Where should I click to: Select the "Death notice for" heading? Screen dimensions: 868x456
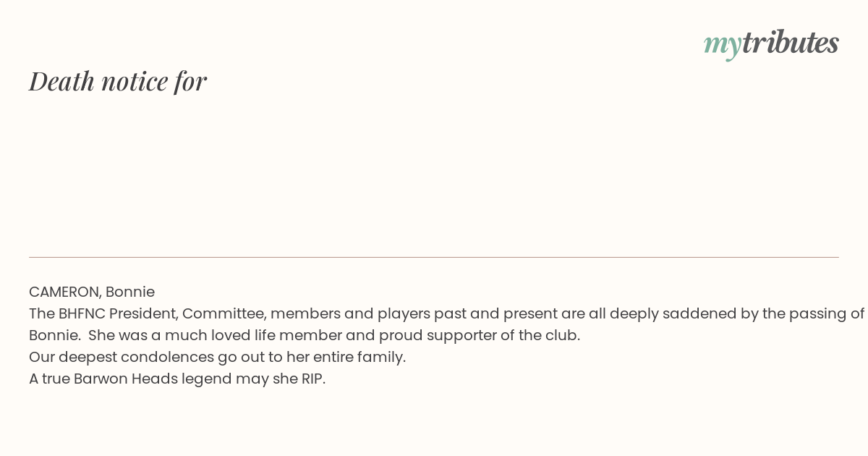pos(118,81)
